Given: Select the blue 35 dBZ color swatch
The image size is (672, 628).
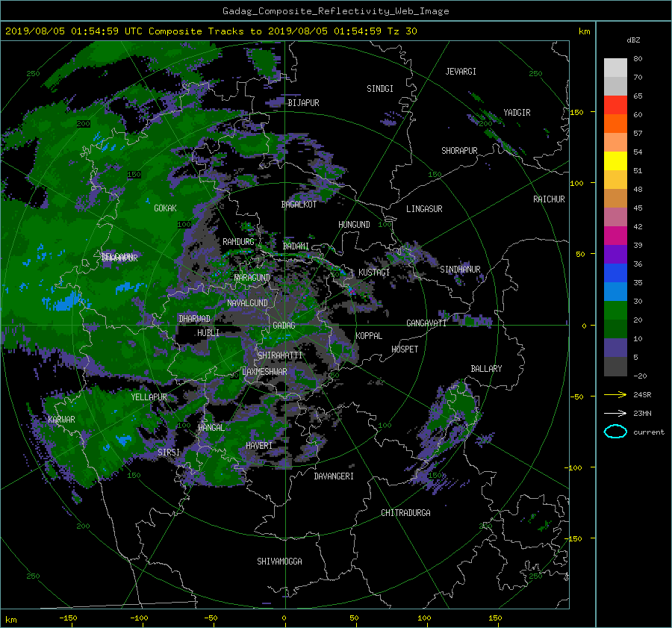Looking at the screenshot, I should point(615,273).
